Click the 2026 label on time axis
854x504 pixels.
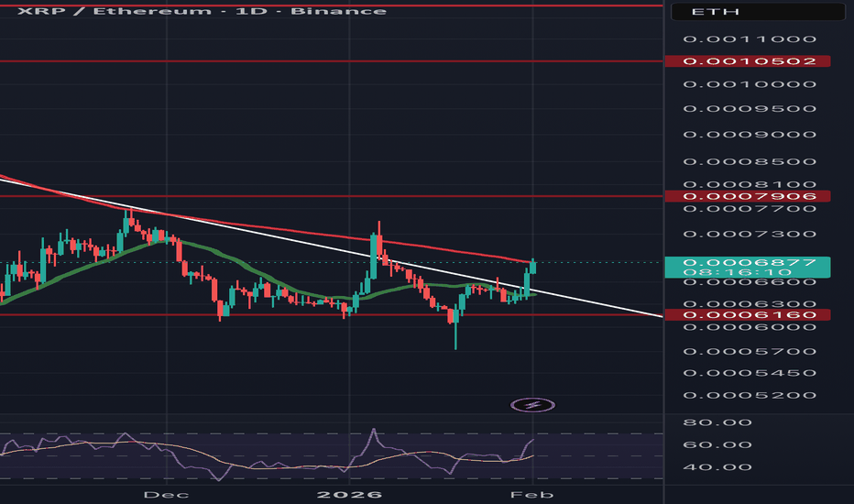350,495
